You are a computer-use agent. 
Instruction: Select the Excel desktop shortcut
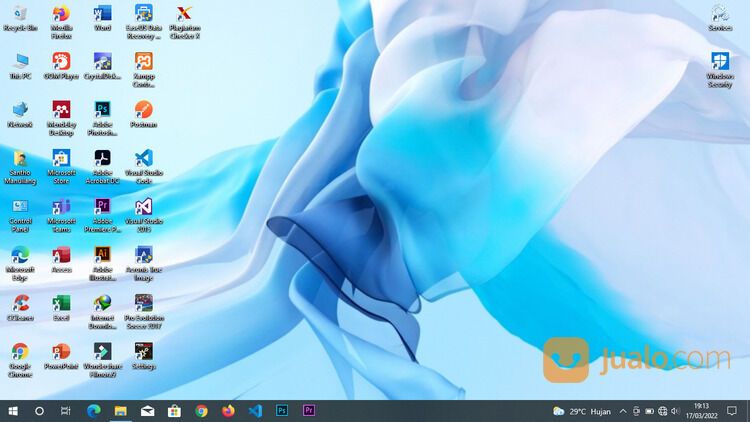(61, 308)
